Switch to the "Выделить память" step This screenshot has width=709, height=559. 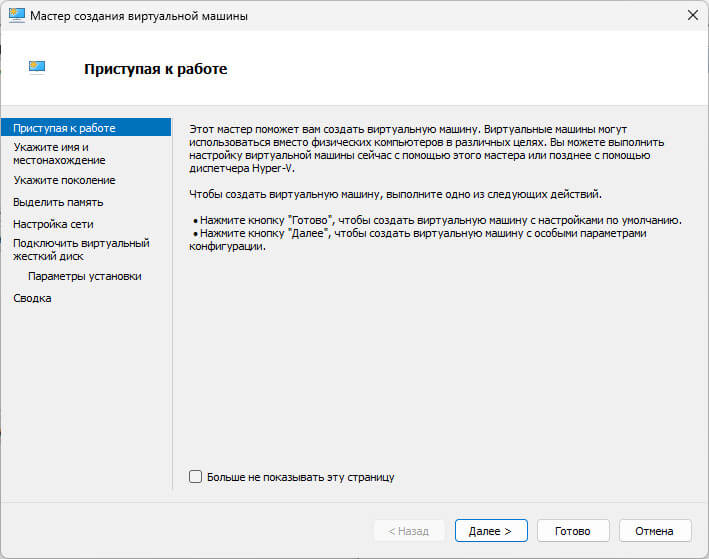pyautogui.click(x=58, y=202)
